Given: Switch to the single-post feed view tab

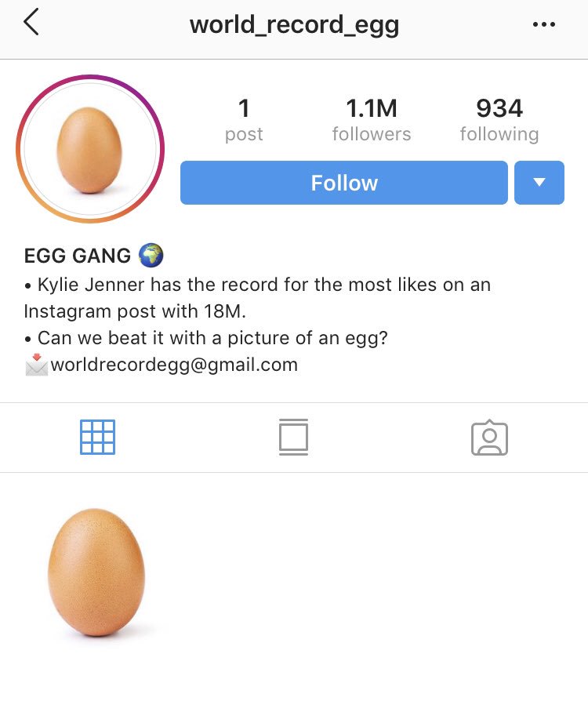Looking at the screenshot, I should (293, 437).
